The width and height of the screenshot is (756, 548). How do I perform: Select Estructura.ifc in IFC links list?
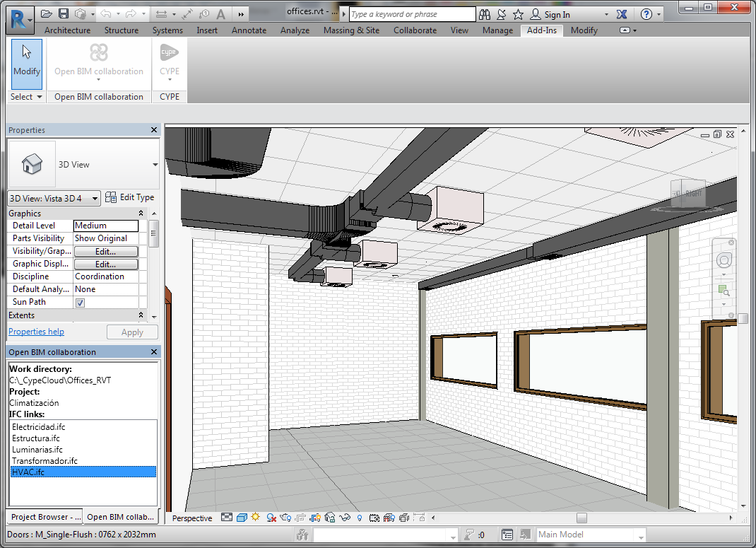36,438
